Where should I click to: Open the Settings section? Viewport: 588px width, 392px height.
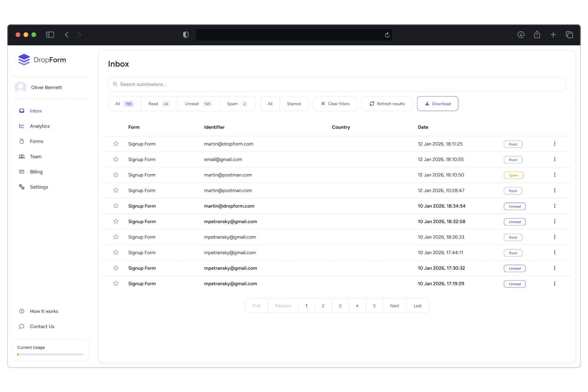pyautogui.click(x=39, y=187)
